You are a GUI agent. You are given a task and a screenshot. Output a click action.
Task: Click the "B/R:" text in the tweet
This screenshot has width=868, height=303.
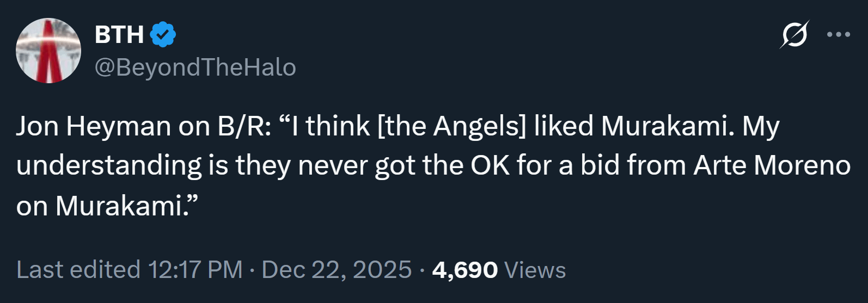point(244,126)
